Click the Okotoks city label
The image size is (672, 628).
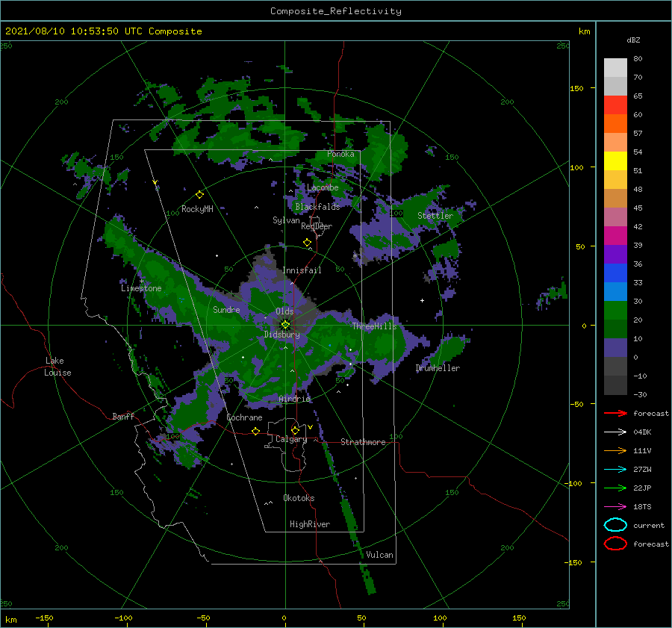click(299, 498)
